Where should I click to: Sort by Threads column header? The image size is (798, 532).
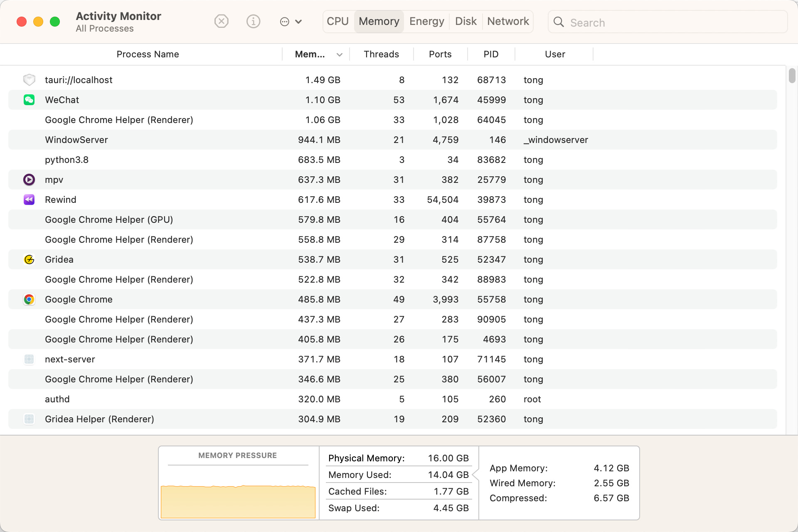pos(381,54)
